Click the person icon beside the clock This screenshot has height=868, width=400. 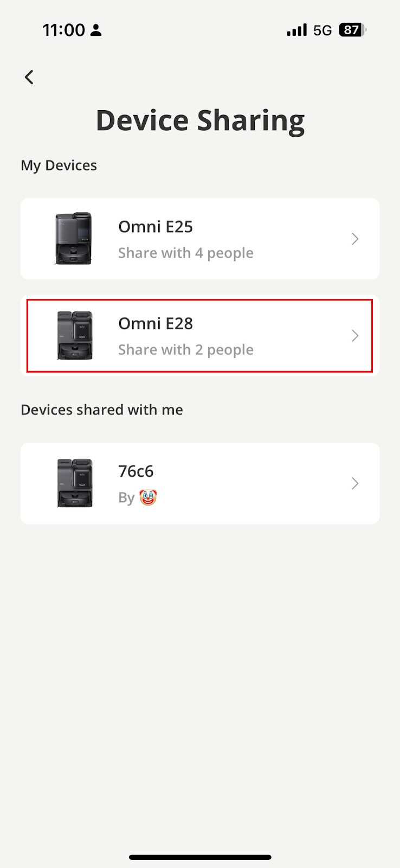(x=96, y=30)
